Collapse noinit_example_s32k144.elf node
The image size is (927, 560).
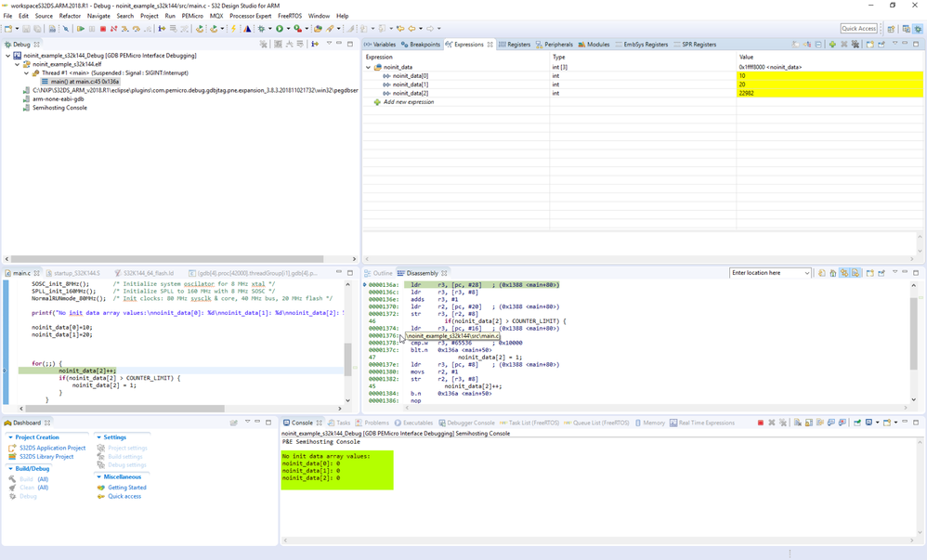[17, 64]
